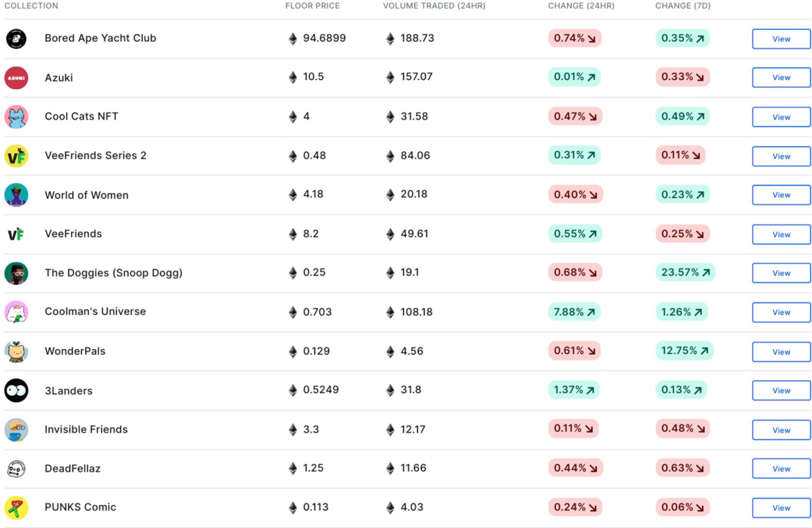Open the Azuki collection name
Viewport: 812px width, 528px height.
pyautogui.click(x=58, y=78)
